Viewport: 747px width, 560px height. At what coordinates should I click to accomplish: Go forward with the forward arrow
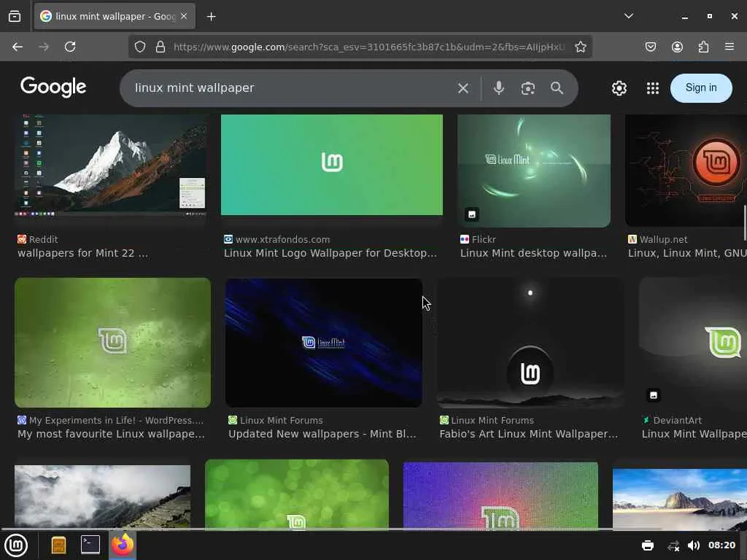[44, 47]
